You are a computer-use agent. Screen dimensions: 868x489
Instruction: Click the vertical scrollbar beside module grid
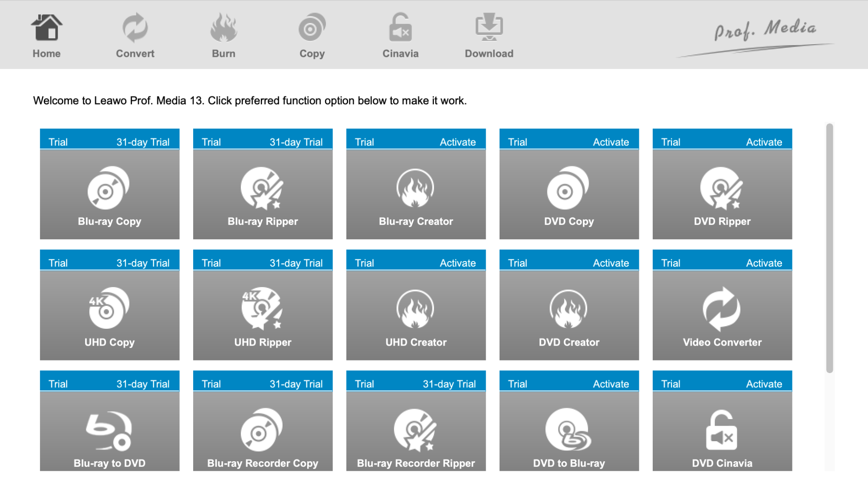[829, 248]
